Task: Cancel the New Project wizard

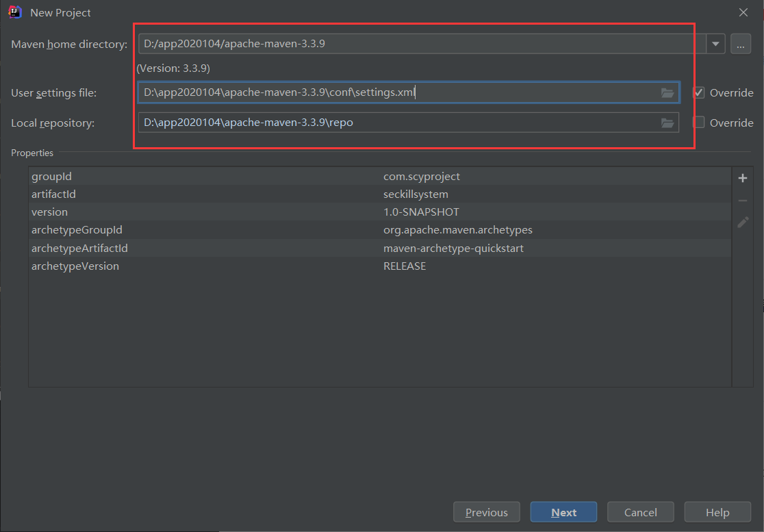Action: pos(640,512)
